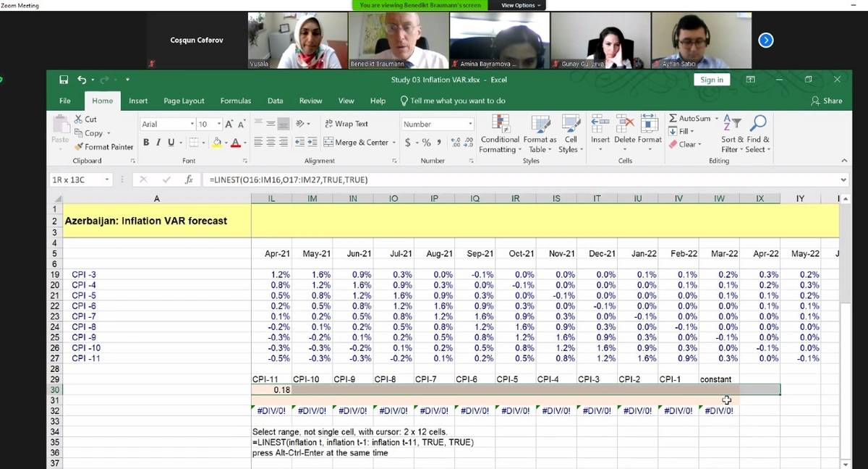Viewport: 868px width, 469px height.
Task: Click the Orientation text angle icon
Action: (300, 124)
